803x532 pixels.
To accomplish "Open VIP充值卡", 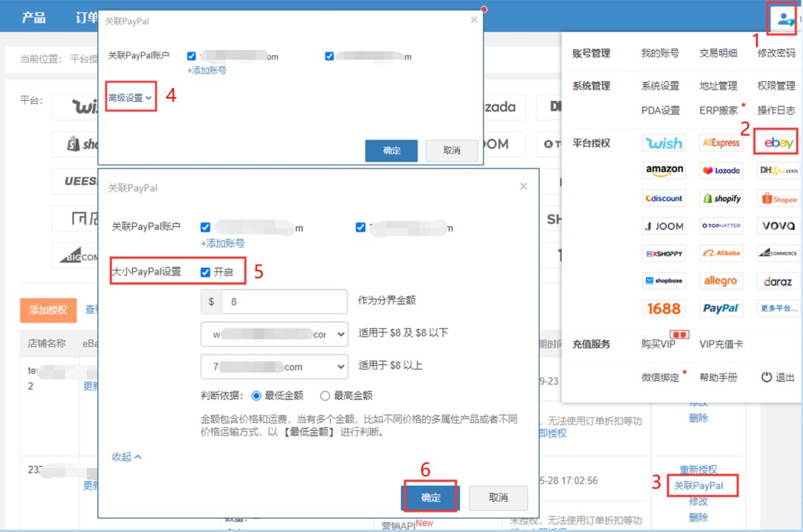I will click(721, 344).
